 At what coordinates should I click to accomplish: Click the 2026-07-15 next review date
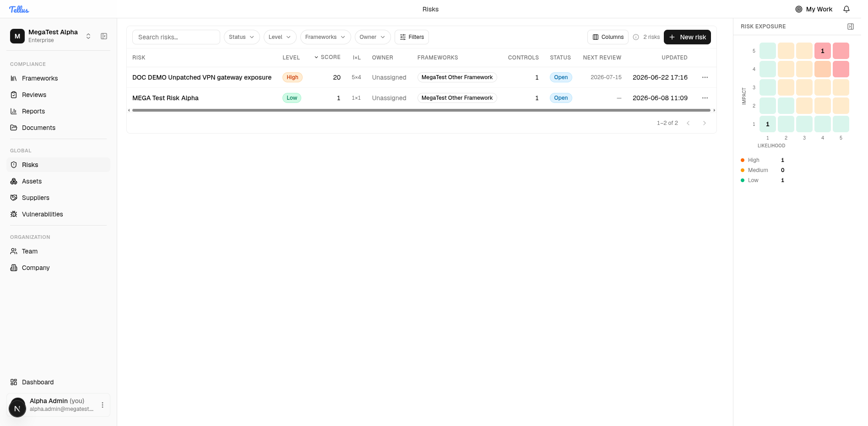coord(606,77)
